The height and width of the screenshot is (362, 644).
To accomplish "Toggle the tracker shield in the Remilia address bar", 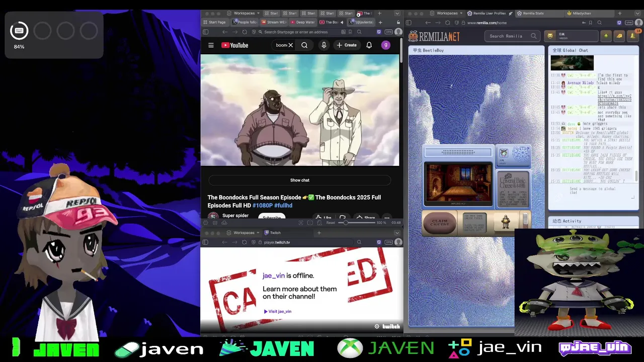I will 457,23.
